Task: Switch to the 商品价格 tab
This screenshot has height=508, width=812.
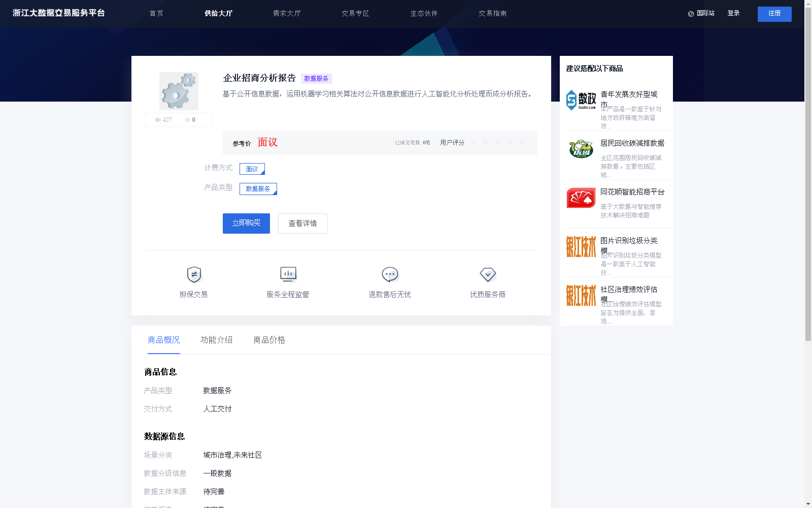Action: click(269, 340)
